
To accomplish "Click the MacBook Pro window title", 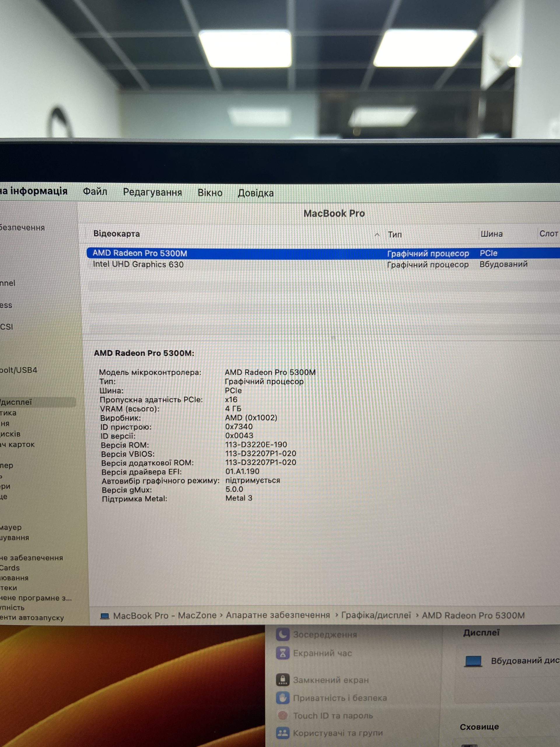I will pos(334,213).
